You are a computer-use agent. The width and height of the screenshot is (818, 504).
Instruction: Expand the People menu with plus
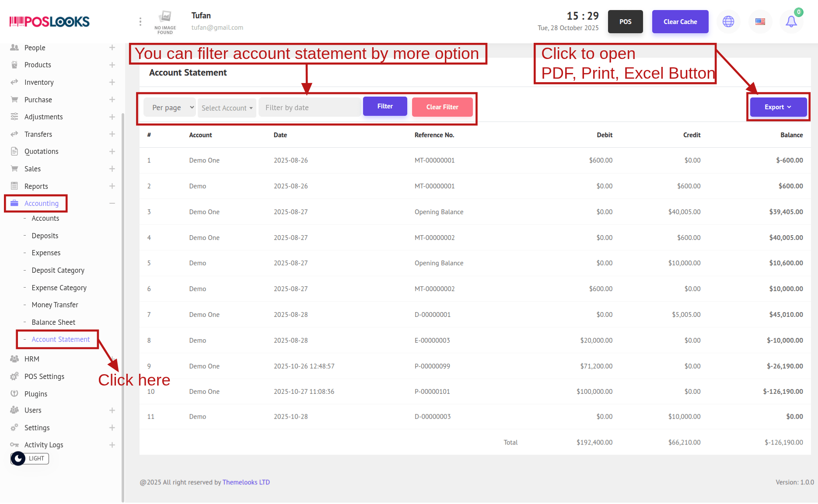[112, 48]
